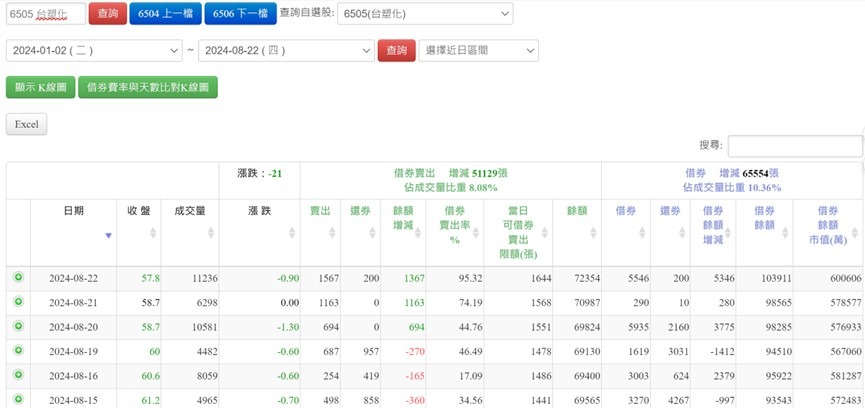Expand the 2024-08-22 row details
The width and height of the screenshot is (865, 408).
(18, 277)
